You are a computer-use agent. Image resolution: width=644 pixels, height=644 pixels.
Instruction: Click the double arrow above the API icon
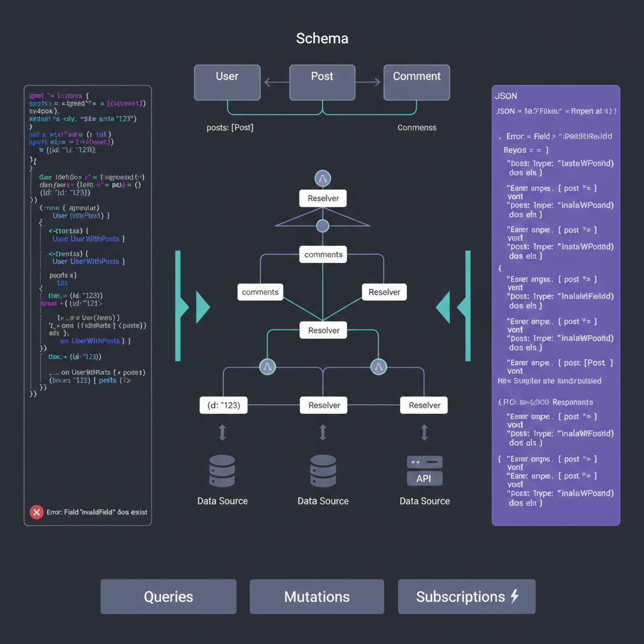pyautogui.click(x=425, y=432)
